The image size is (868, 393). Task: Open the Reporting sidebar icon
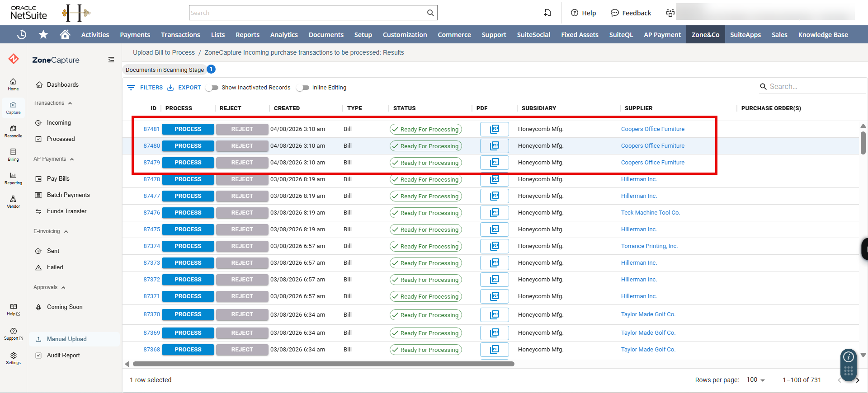[x=13, y=178]
